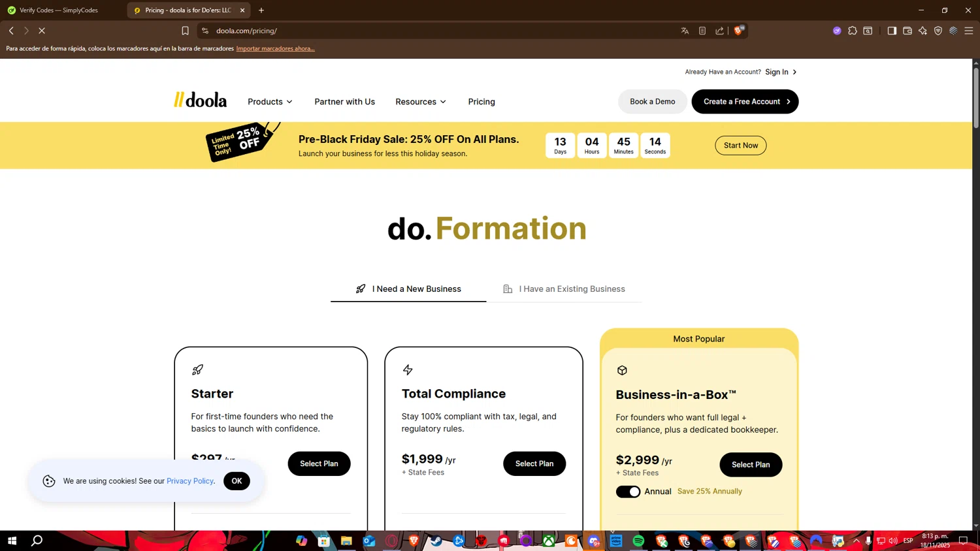Viewport: 980px width, 551px height.
Task: Open reader mode icon
Action: coord(702,31)
